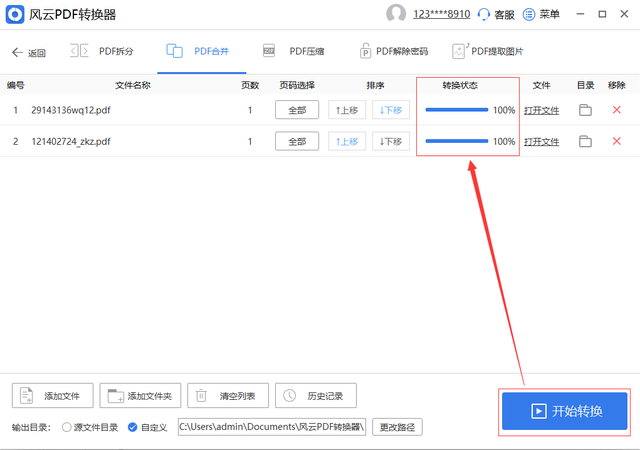This screenshot has width=640, height=450.
Task: Close the 风云PDF转换器 window
Action: [624, 14]
